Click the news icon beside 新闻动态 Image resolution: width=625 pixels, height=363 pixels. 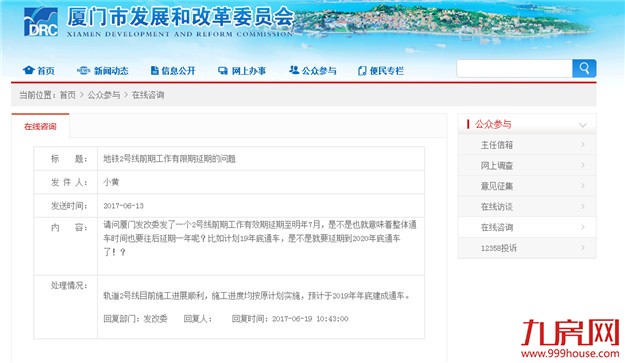coord(83,71)
